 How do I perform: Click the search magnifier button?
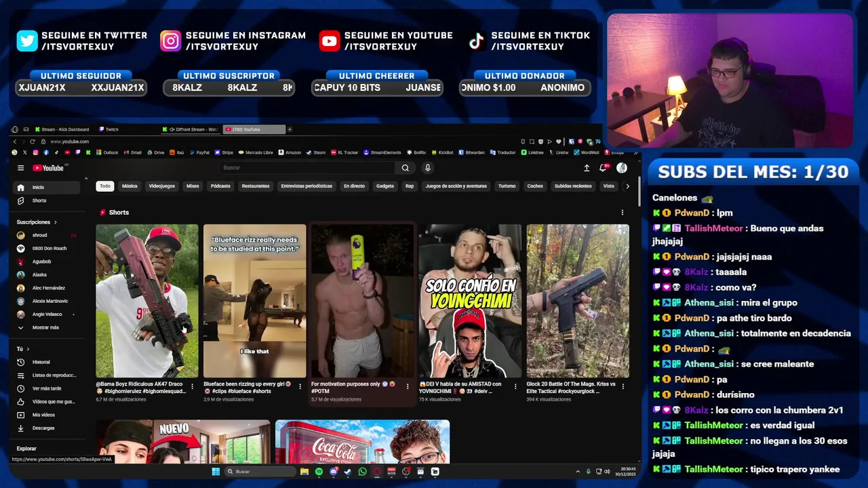coord(406,168)
